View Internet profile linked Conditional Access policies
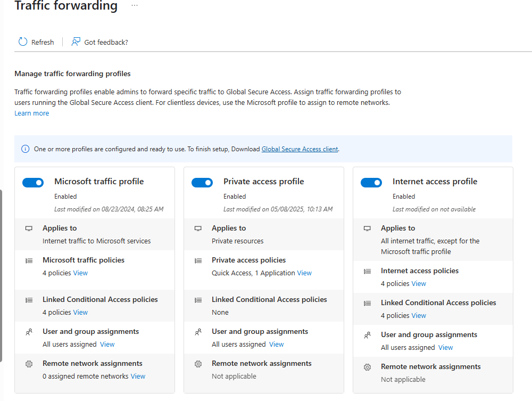The height and width of the screenshot is (401, 532). tap(419, 316)
